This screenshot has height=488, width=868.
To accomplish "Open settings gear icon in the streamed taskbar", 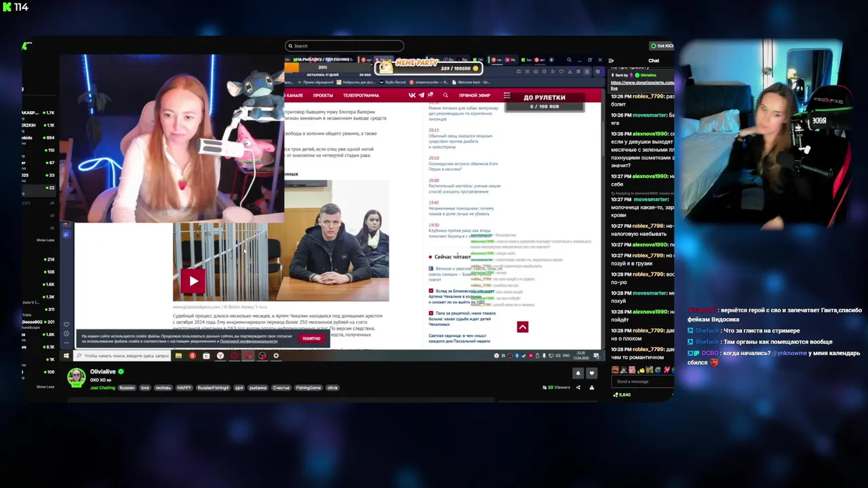I will click(x=275, y=356).
